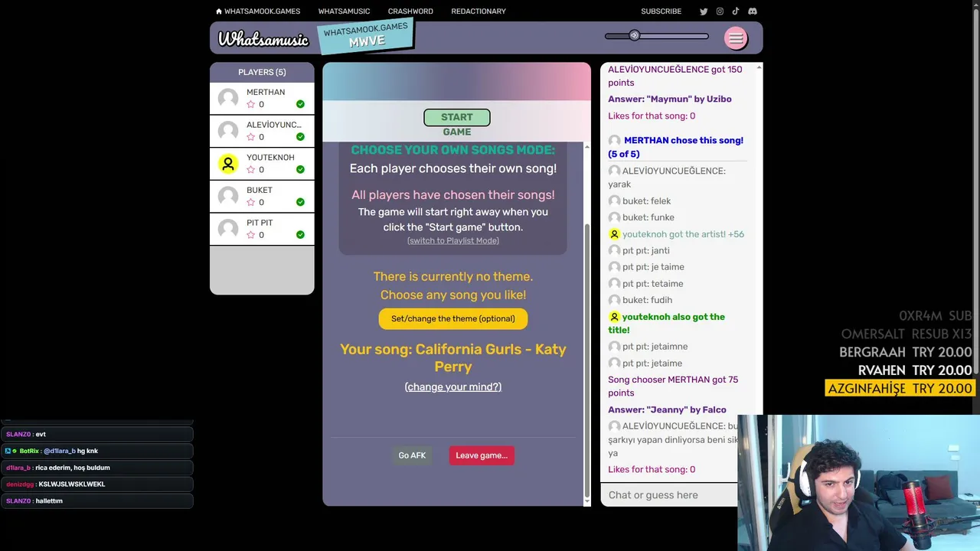The height and width of the screenshot is (551, 980).
Task: Click the "change your mind?" link
Action: point(453,386)
